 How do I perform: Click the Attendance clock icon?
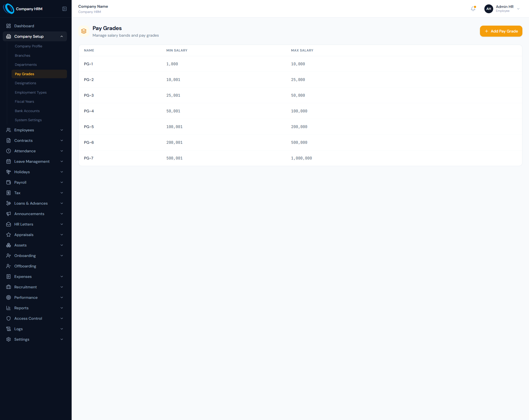click(9, 151)
